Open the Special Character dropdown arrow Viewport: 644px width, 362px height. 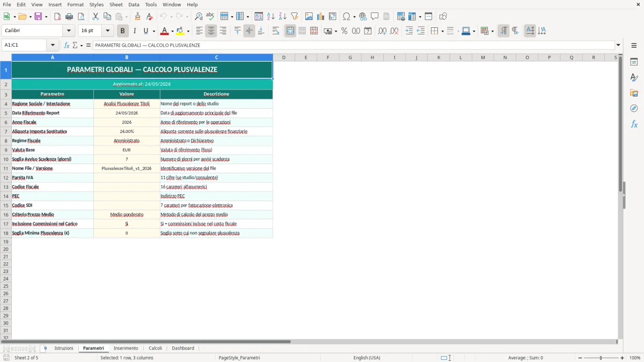355,17
